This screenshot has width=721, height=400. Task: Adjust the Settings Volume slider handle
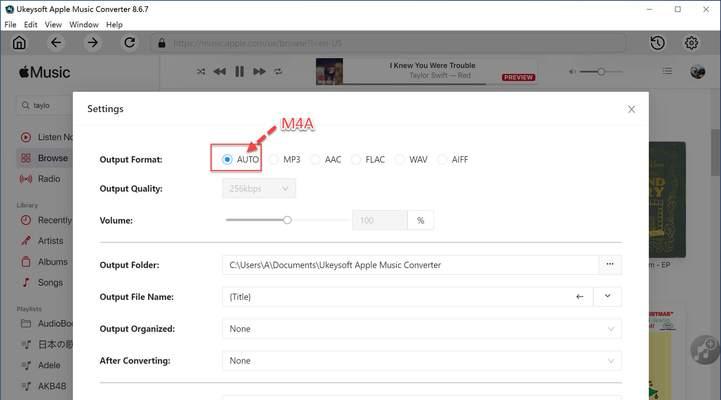tap(287, 220)
